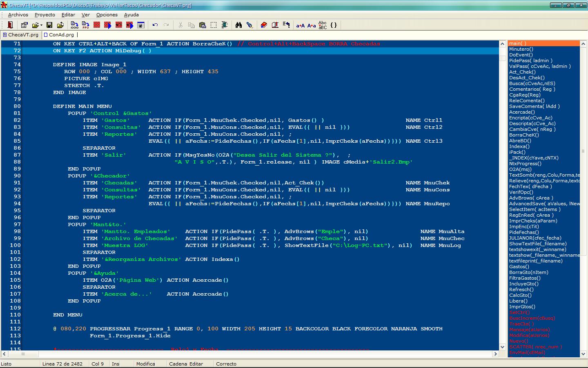This screenshot has width=588, height=368.
Task: Go to Act_Chek() in function list
Action: tap(522, 72)
